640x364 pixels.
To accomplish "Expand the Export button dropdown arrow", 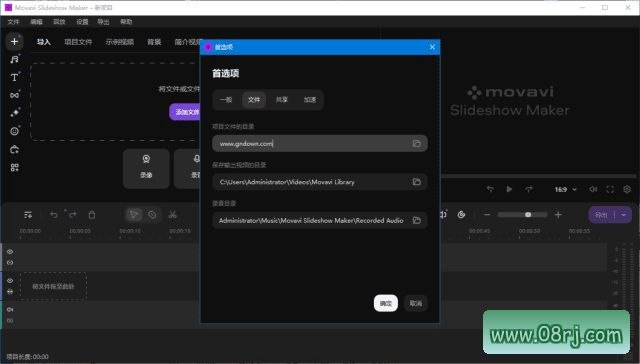I will coord(623,215).
